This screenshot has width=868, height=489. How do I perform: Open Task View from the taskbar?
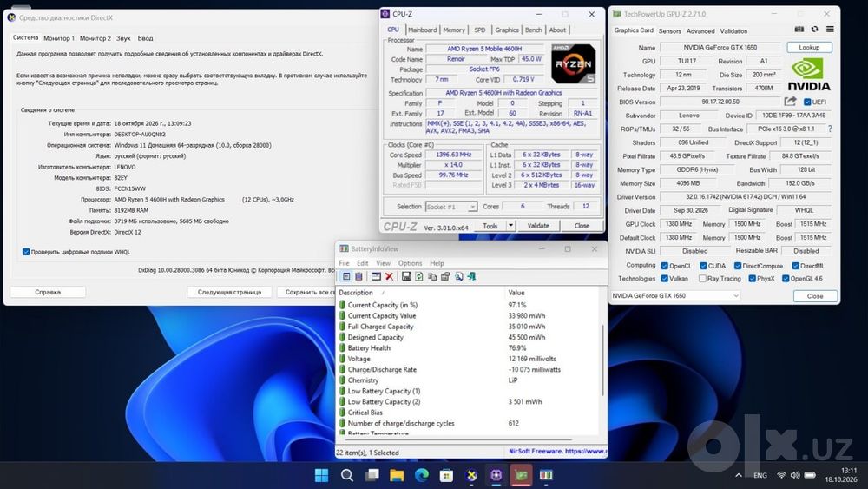tap(372, 475)
